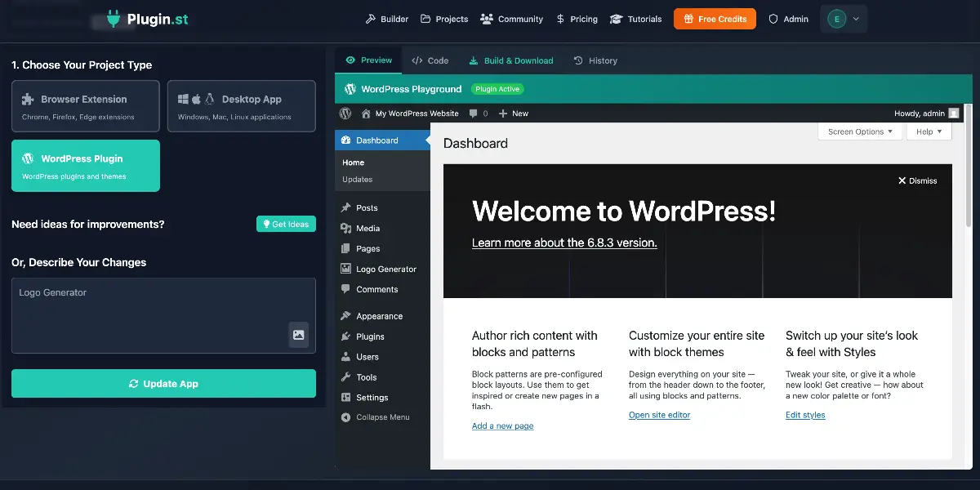The height and width of the screenshot is (490, 980).
Task: Expand the Help dropdown
Action: [x=929, y=131]
